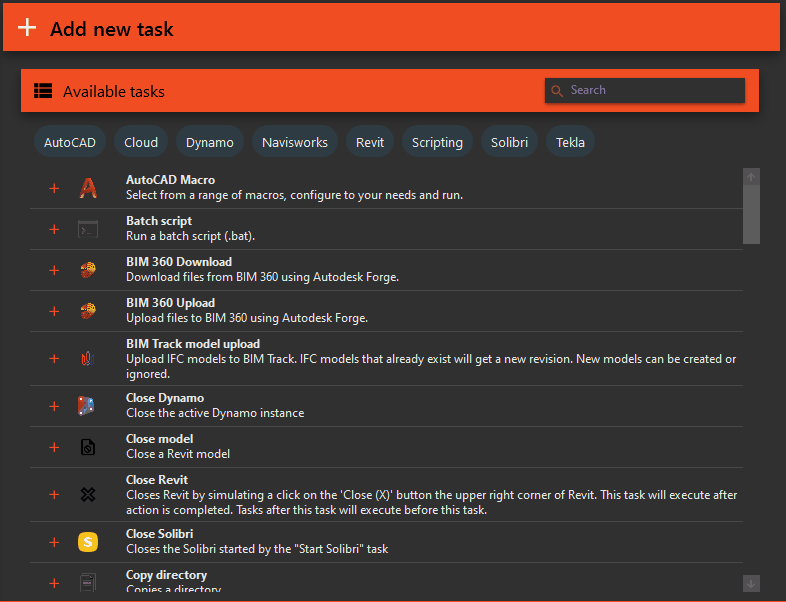Click into the task Search field
The image size is (786, 602).
pos(652,90)
